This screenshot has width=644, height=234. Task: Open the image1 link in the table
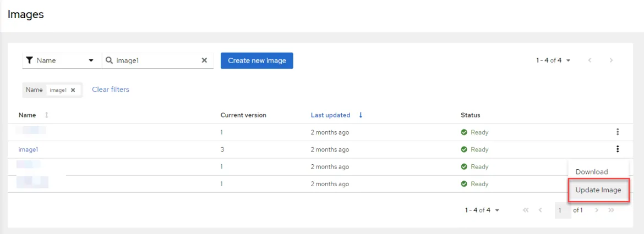click(28, 149)
